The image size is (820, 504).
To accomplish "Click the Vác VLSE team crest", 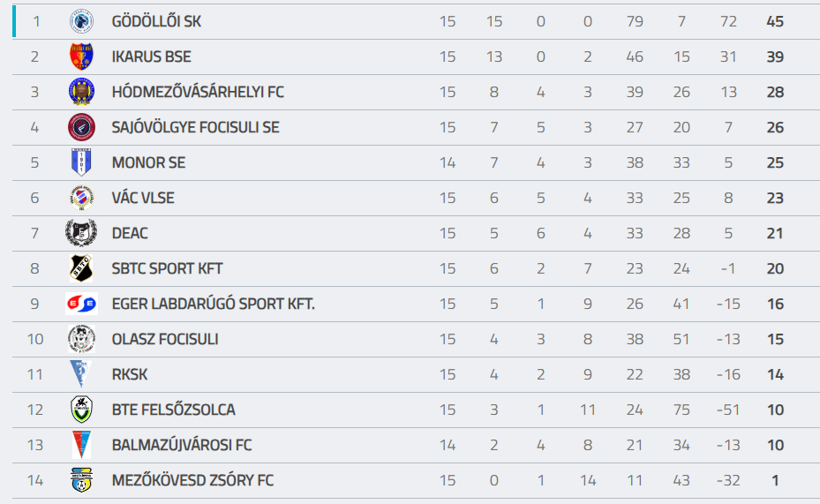I will tap(81, 198).
